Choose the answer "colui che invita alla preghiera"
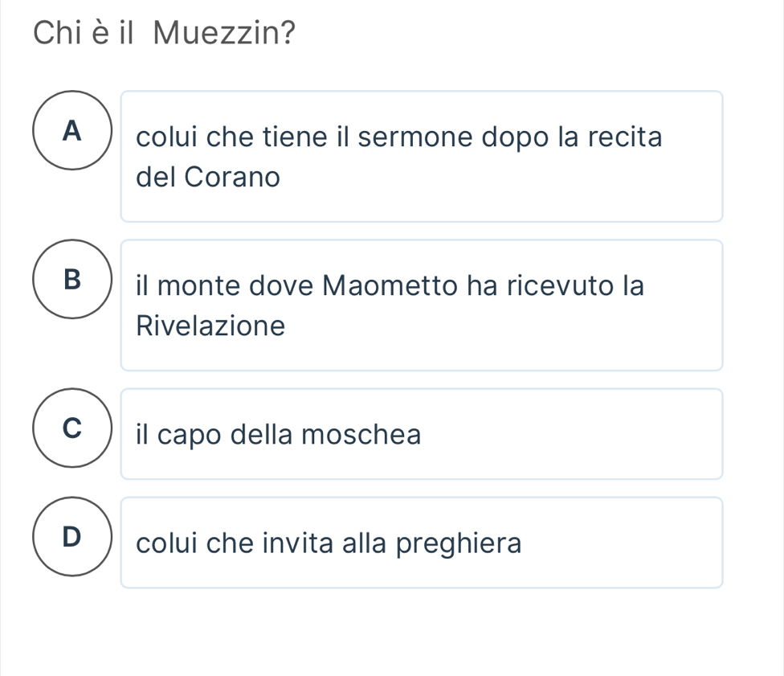The width and height of the screenshot is (784, 676). point(422,543)
